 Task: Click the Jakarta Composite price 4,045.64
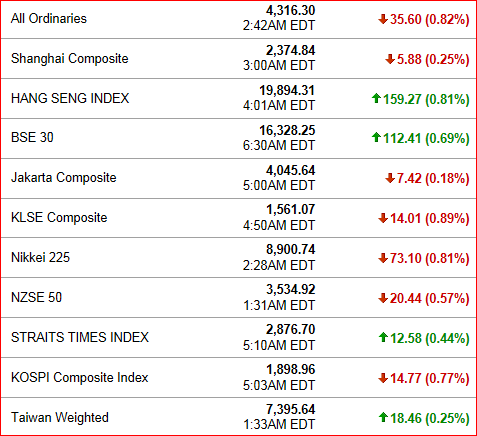click(290, 170)
